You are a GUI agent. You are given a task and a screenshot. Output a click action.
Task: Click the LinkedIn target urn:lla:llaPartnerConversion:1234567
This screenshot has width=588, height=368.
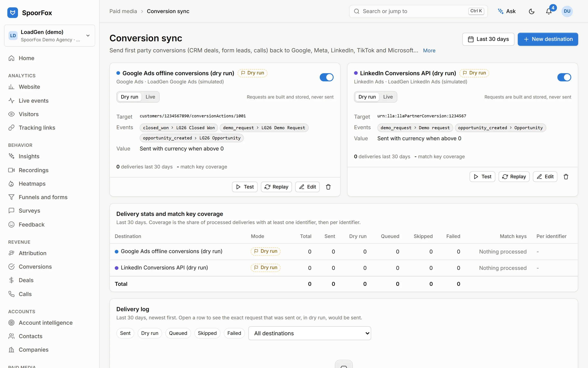tap(422, 116)
